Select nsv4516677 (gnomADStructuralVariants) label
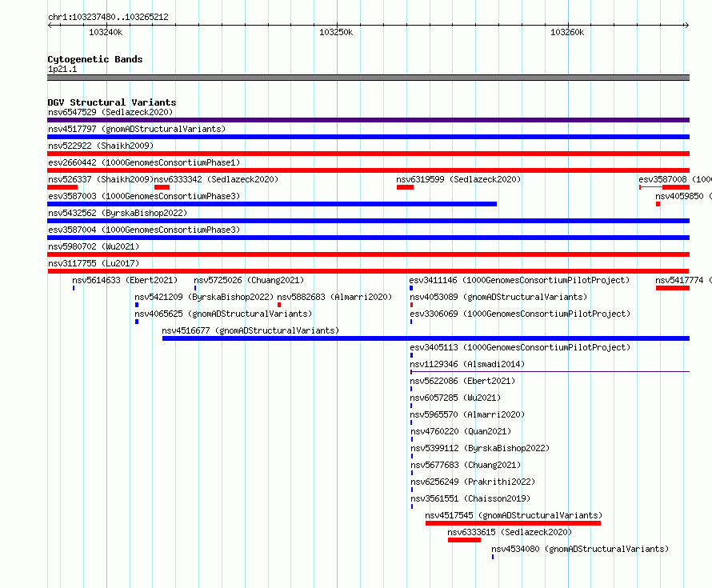Image resolution: width=712 pixels, height=588 pixels. 250,330
